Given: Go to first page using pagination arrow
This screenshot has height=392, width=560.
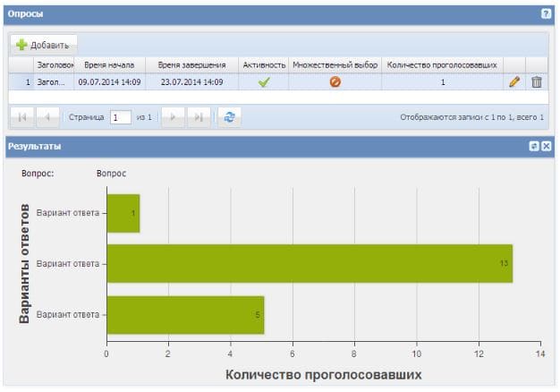Looking at the screenshot, I should pyautogui.click(x=22, y=117).
